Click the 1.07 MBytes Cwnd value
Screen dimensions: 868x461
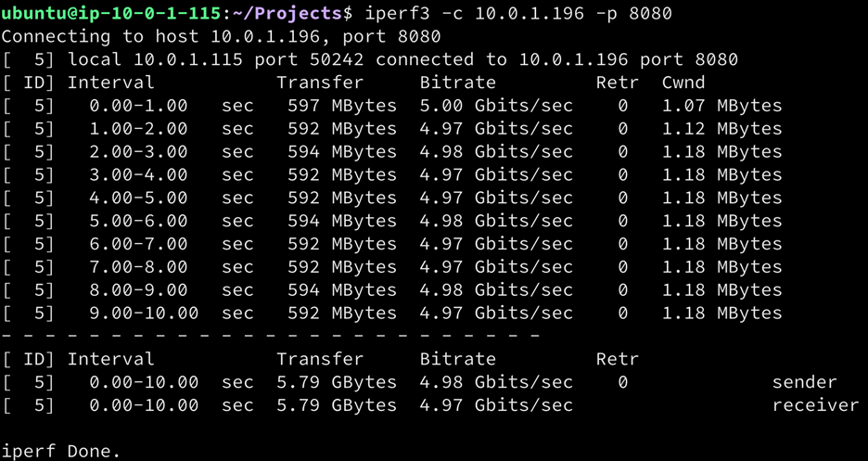point(721,106)
